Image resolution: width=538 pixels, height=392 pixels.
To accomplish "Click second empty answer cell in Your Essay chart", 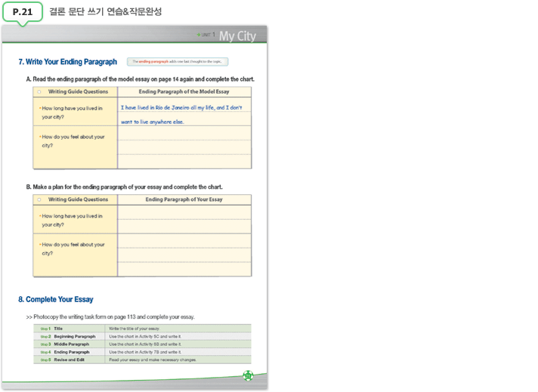I will coord(184,255).
